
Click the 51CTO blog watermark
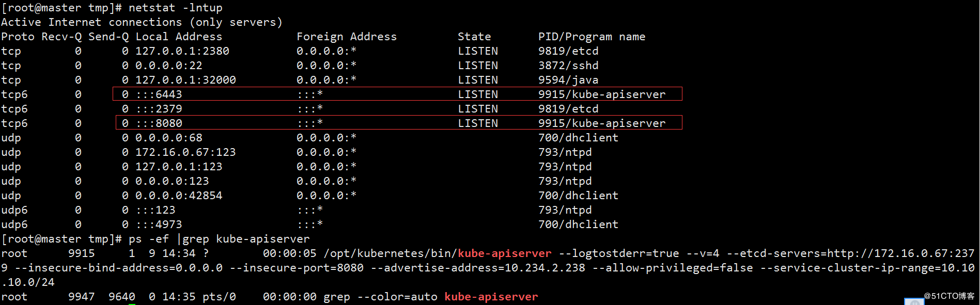click(949, 296)
